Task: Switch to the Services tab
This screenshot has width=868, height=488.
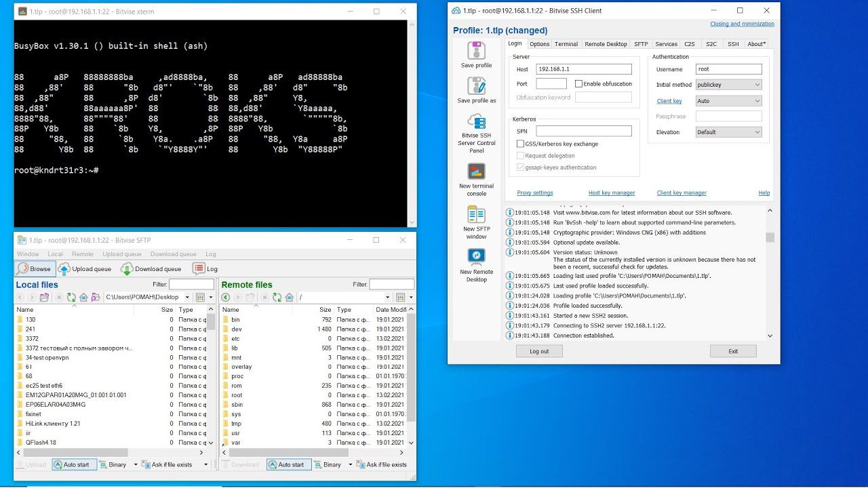Action: point(666,44)
